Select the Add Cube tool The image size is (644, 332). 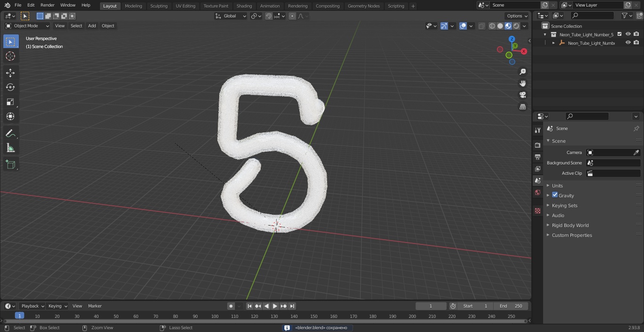tap(10, 165)
